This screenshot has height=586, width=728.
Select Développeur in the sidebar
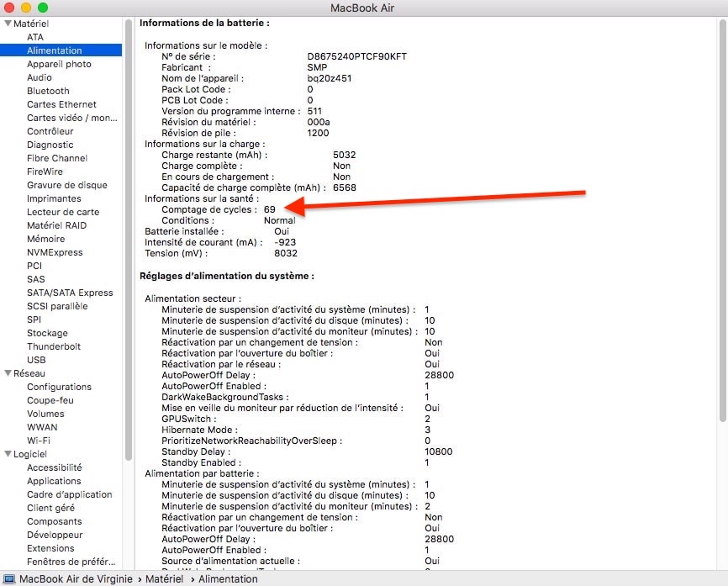[55, 536]
